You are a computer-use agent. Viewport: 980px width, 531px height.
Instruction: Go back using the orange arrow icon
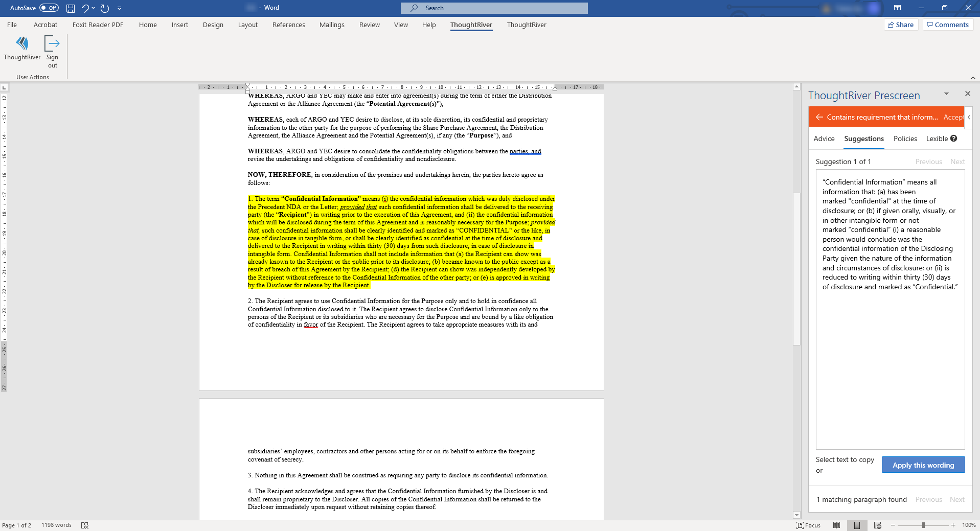coord(819,117)
